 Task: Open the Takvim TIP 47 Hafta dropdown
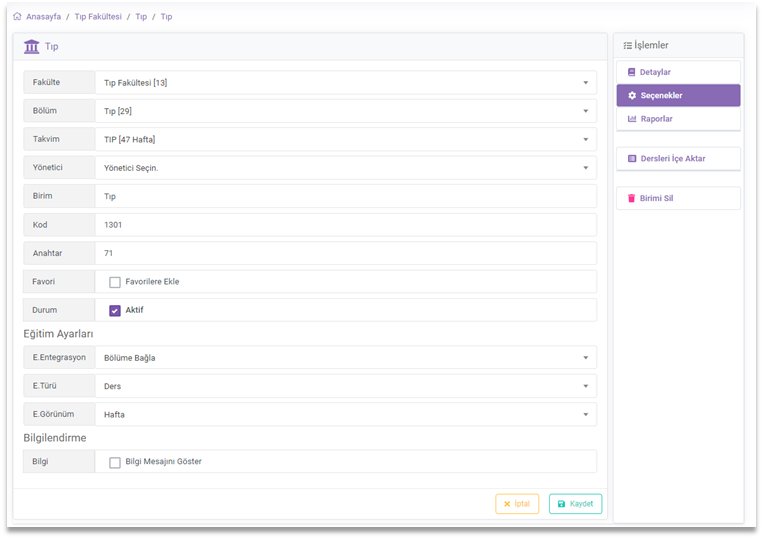coord(345,139)
